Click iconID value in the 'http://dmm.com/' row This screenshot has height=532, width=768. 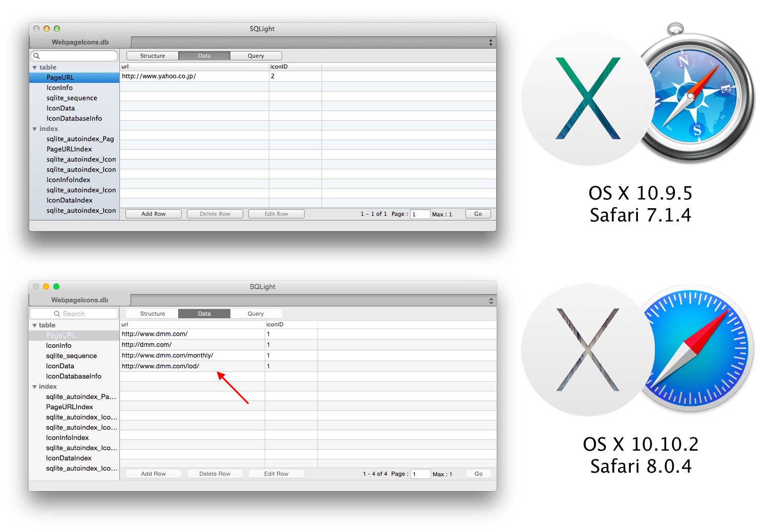coord(291,345)
